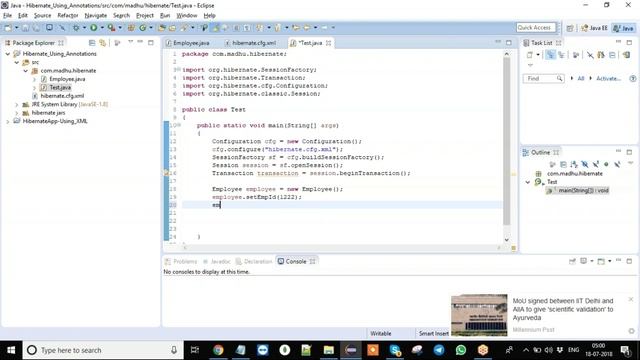The height and width of the screenshot is (360, 640).
Task: Open Telegram from the taskbar
Action: 439,350
